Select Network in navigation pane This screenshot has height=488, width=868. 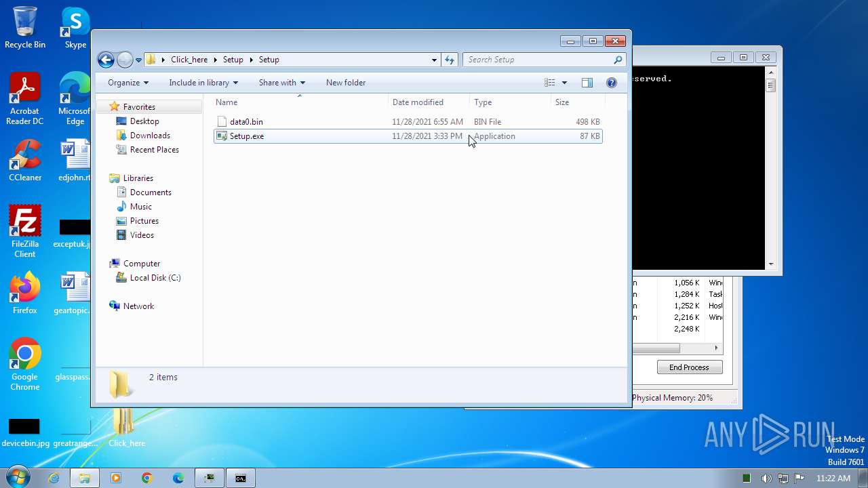point(138,306)
